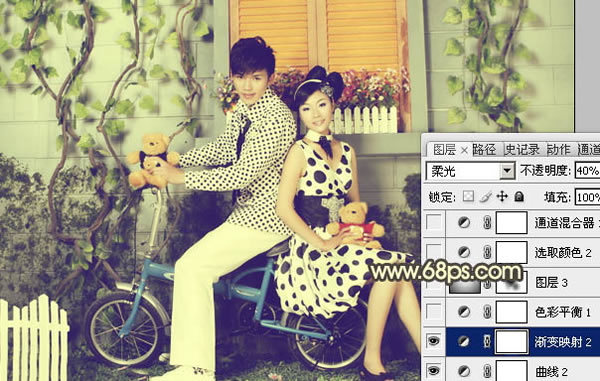The height and width of the screenshot is (381, 600).
Task: Click the 填充 label
Action: pos(557,197)
